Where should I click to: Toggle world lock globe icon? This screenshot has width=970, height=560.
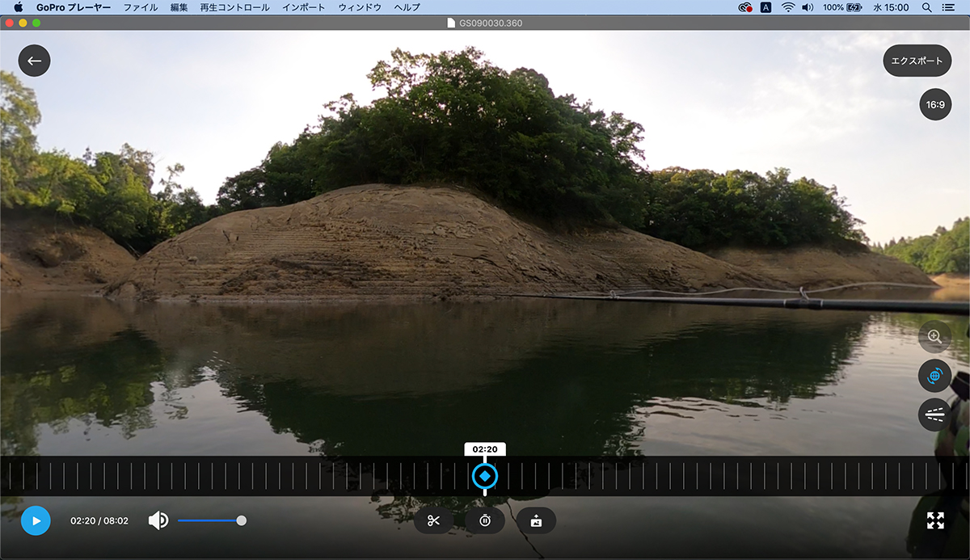point(934,376)
